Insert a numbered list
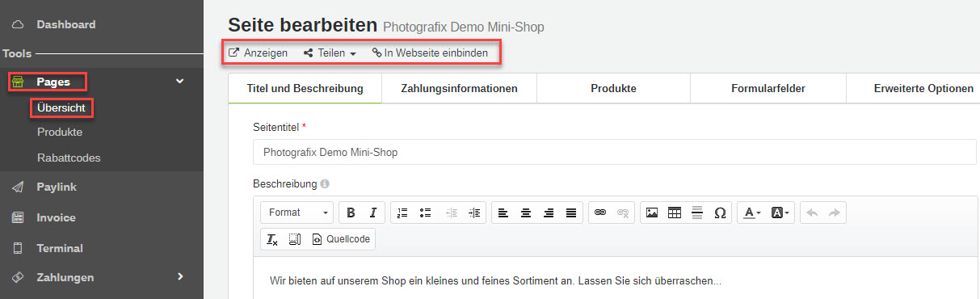980x299 pixels. (x=402, y=213)
